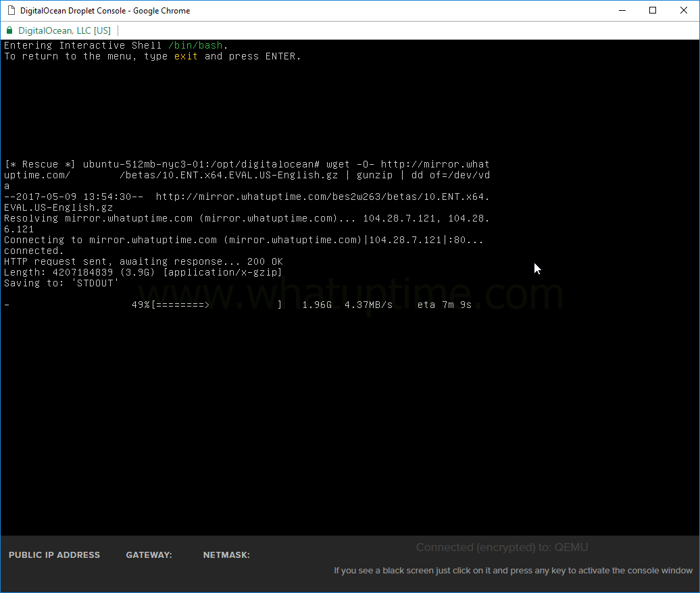Click the GATEWAY: label
The height and width of the screenshot is (593, 700).
[x=149, y=555]
